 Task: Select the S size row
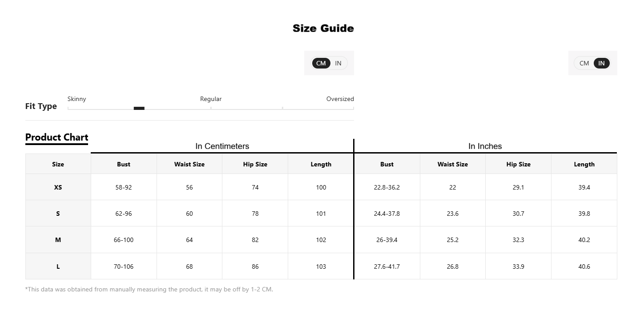(321, 214)
